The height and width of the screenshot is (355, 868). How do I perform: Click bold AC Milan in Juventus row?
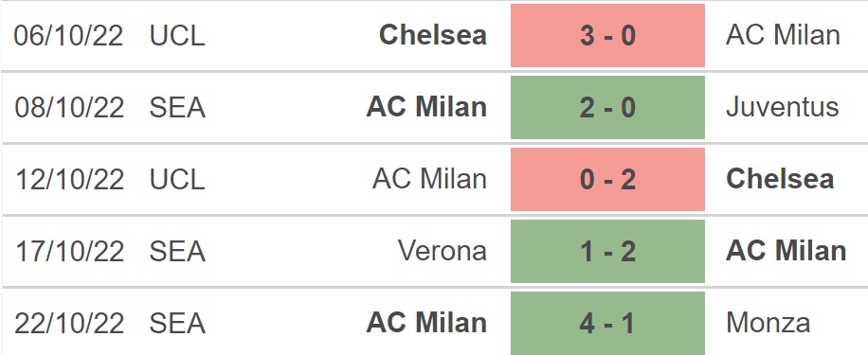coord(426,107)
